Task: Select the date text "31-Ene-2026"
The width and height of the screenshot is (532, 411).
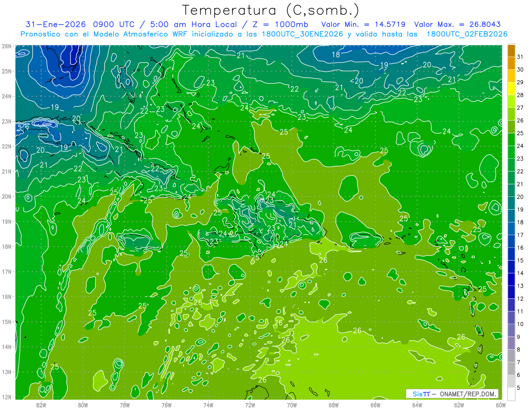Action: [x=55, y=24]
